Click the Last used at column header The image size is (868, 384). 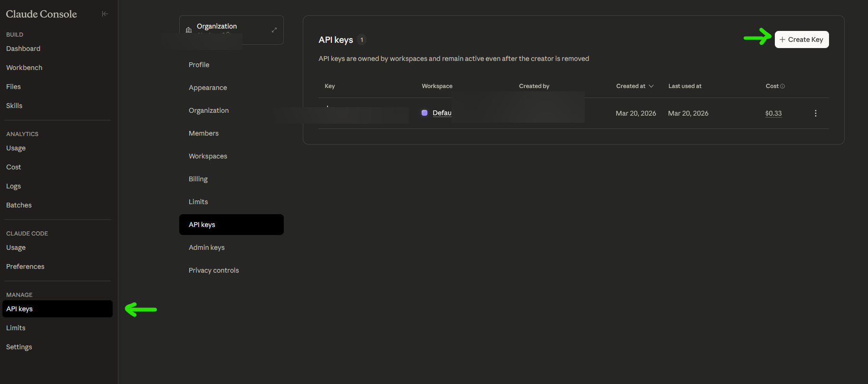(685, 86)
